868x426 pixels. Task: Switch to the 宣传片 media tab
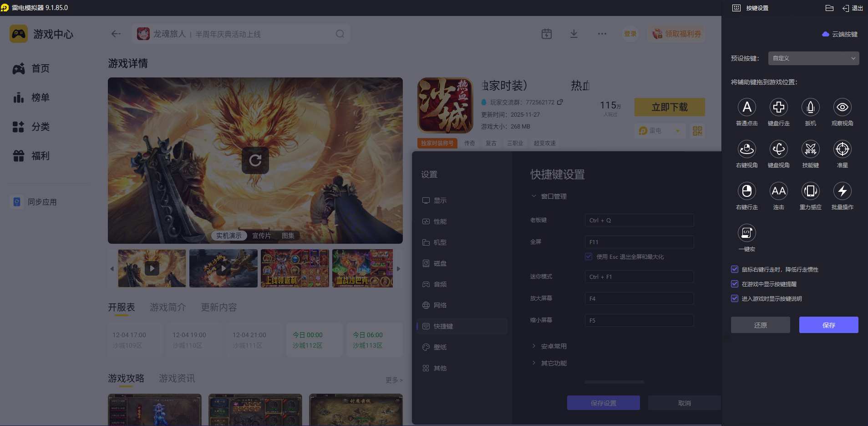[x=261, y=235]
